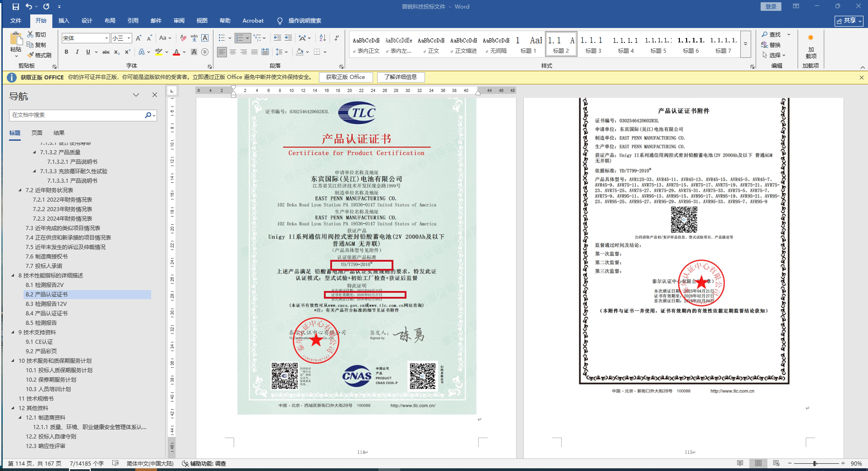Screen dimensions: 868x471
Task: Click the 共享 share button
Action: [x=849, y=21]
